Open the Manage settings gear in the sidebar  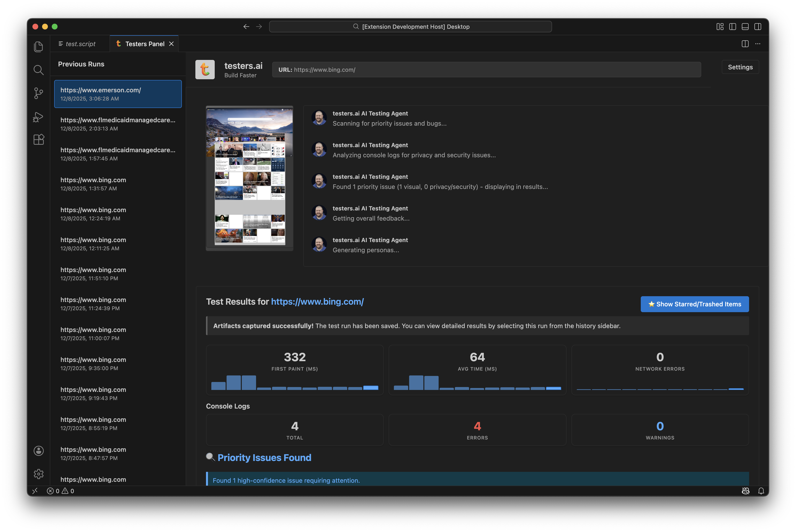point(38,474)
